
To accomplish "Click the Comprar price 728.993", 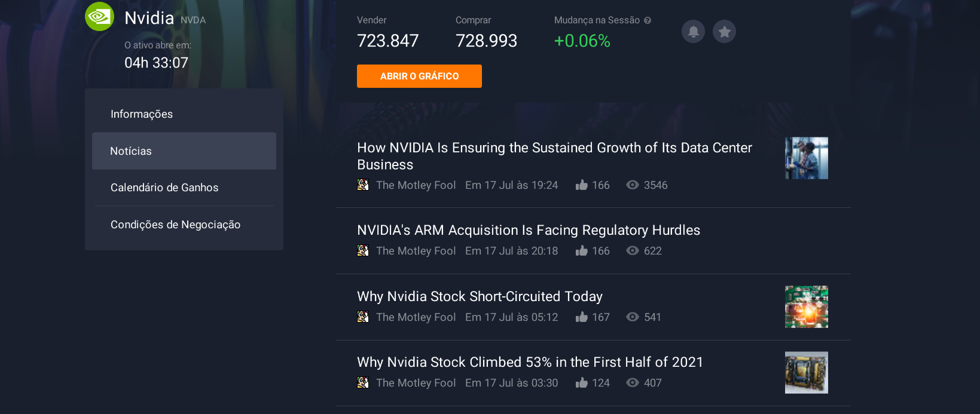I will point(486,41).
